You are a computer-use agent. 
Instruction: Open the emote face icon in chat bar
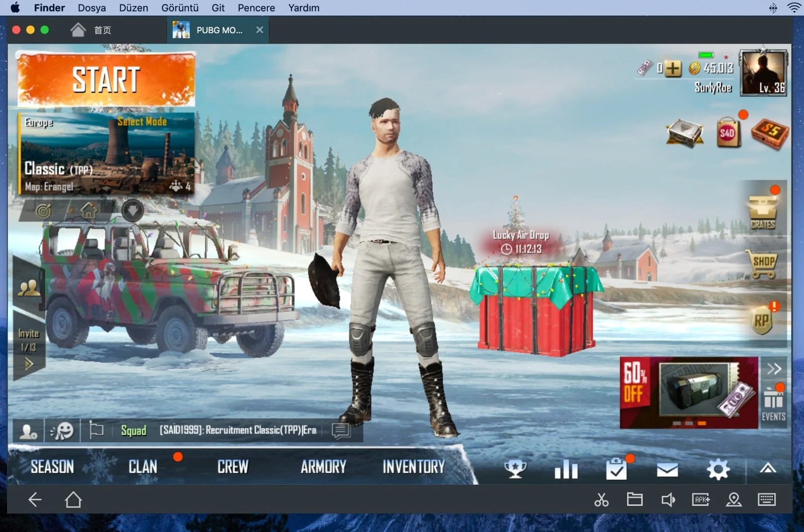tap(62, 431)
